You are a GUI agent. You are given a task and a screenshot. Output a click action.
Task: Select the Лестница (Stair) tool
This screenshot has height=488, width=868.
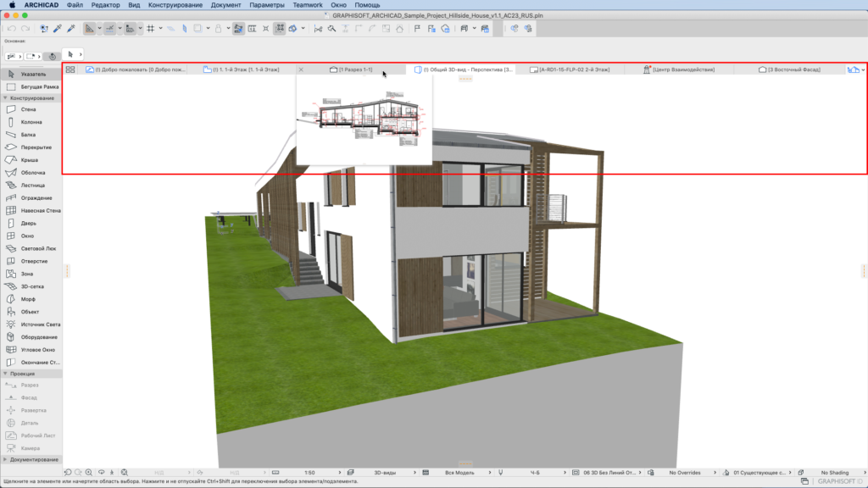point(32,185)
